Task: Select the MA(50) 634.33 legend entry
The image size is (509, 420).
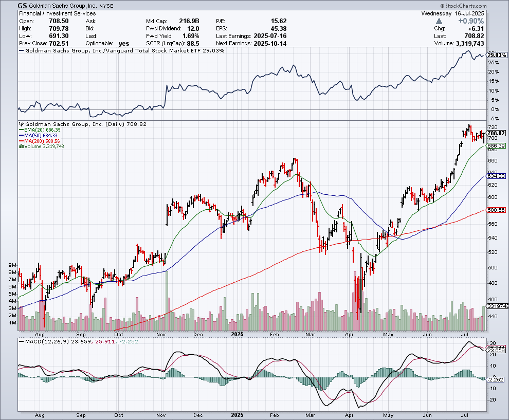Action: click(x=39, y=135)
